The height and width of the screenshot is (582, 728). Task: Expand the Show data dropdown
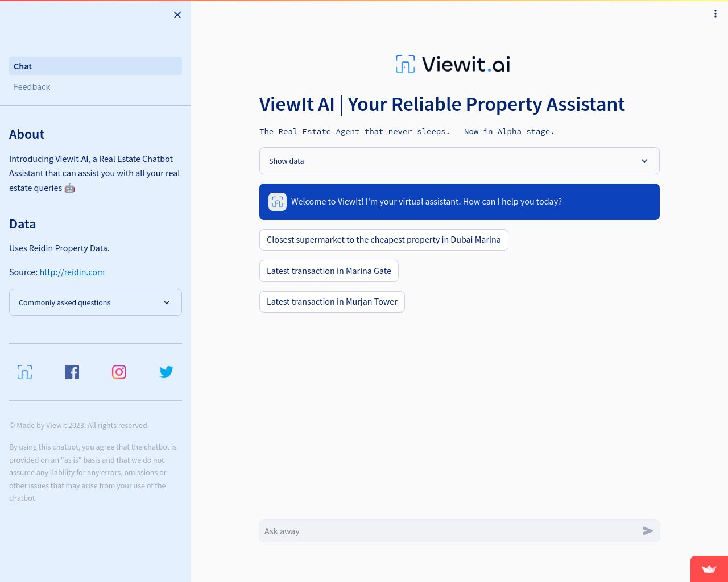(459, 161)
